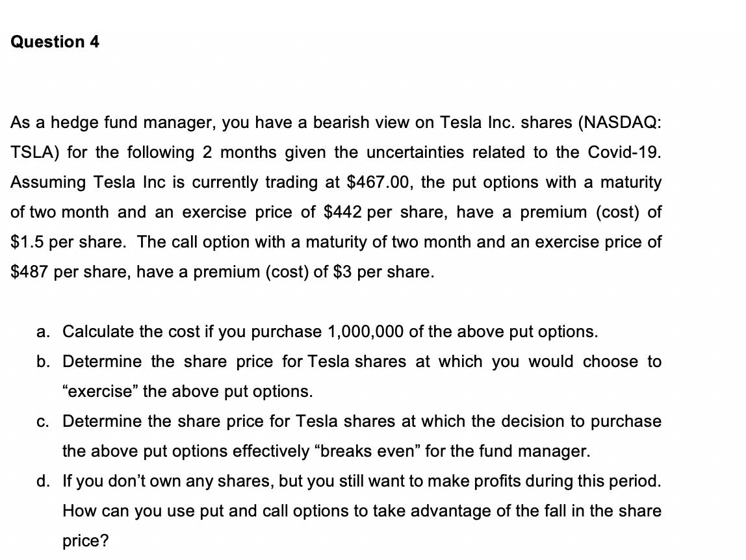Click the '$487 per share' exercise price

click(x=70, y=272)
